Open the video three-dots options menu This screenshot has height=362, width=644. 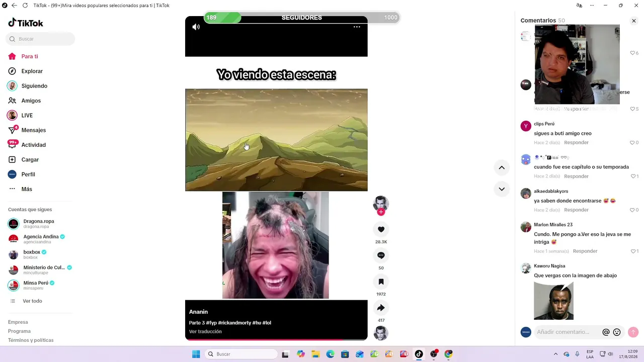click(357, 27)
